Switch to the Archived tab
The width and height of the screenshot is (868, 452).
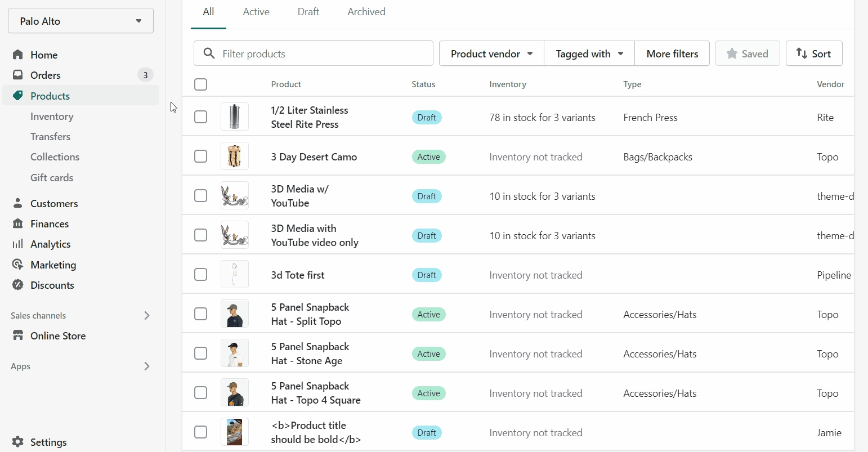(366, 12)
